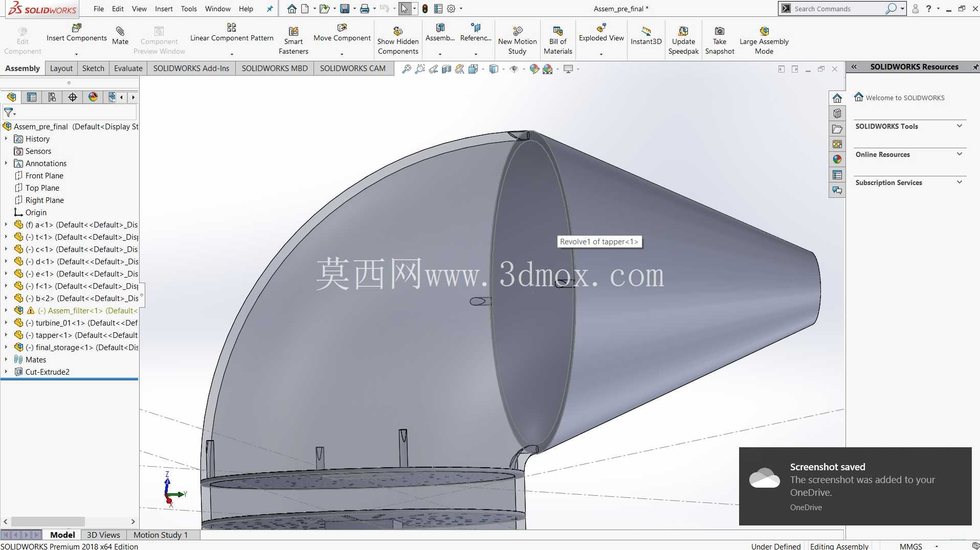
Task: Open the DimXpertManager tab
Action: [73, 97]
